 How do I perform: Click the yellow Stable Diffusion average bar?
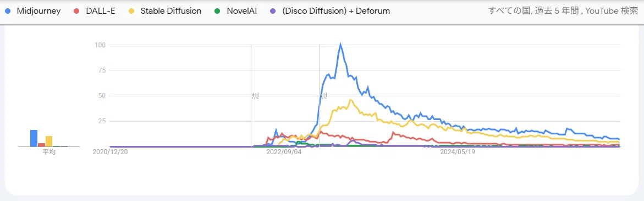tap(49, 141)
